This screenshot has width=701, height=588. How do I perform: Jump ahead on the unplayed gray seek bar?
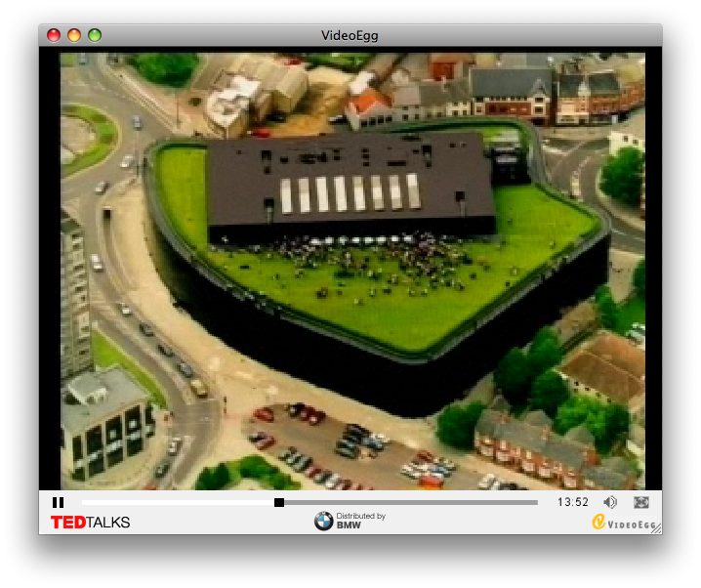tap(410, 502)
